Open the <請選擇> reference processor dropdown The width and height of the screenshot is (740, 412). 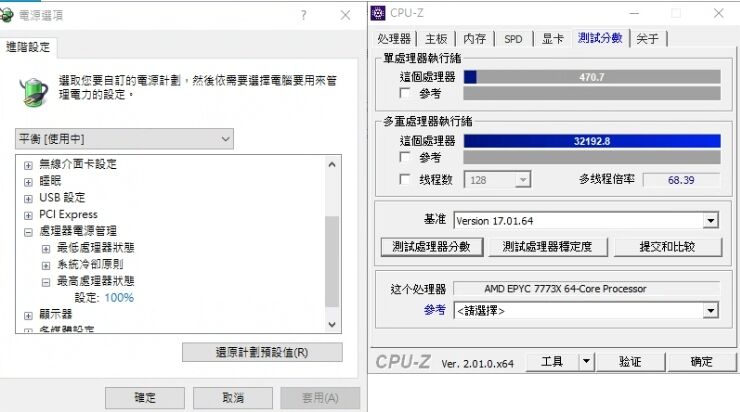click(x=710, y=311)
